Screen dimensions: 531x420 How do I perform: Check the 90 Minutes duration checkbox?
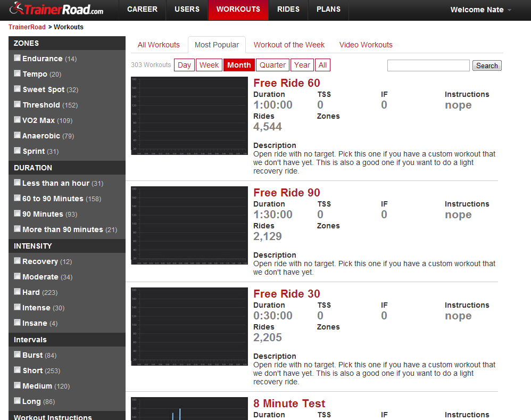(x=17, y=213)
